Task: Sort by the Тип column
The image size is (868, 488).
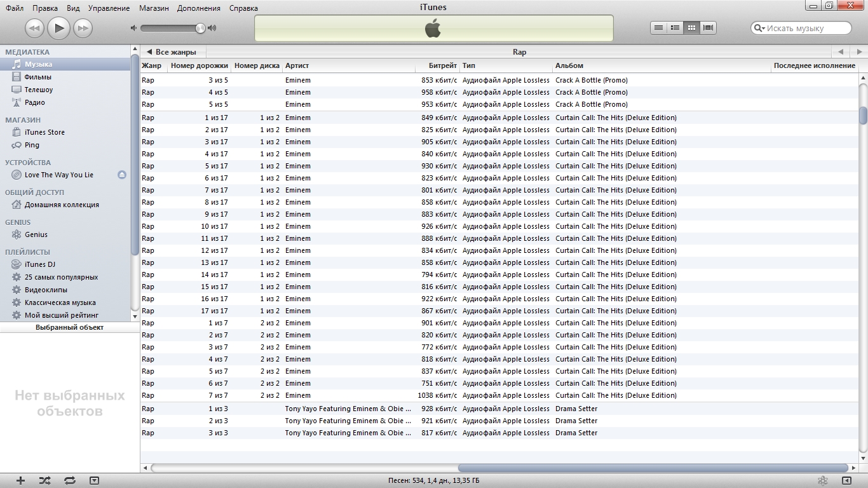Action: click(x=506, y=65)
